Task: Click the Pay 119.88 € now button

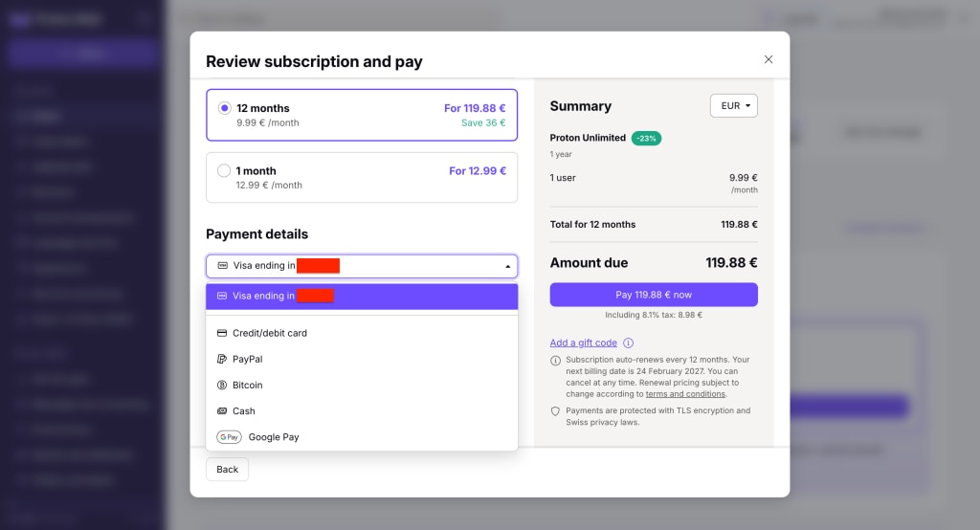Action: tap(654, 295)
